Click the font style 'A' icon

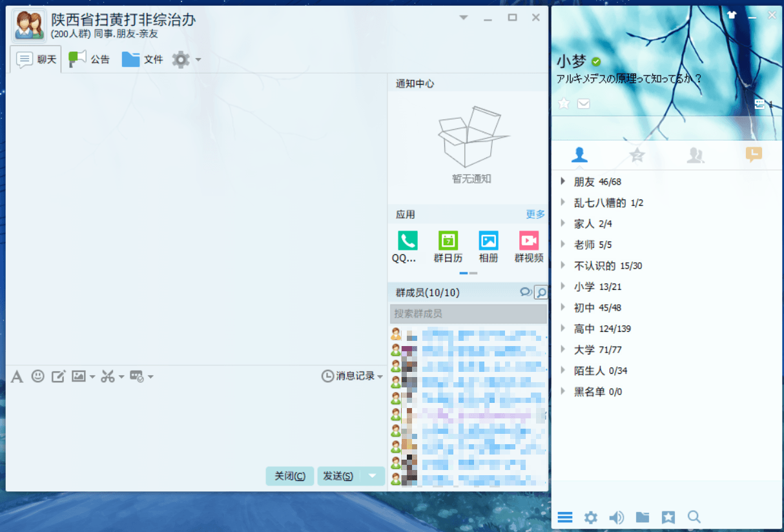pyautogui.click(x=17, y=376)
